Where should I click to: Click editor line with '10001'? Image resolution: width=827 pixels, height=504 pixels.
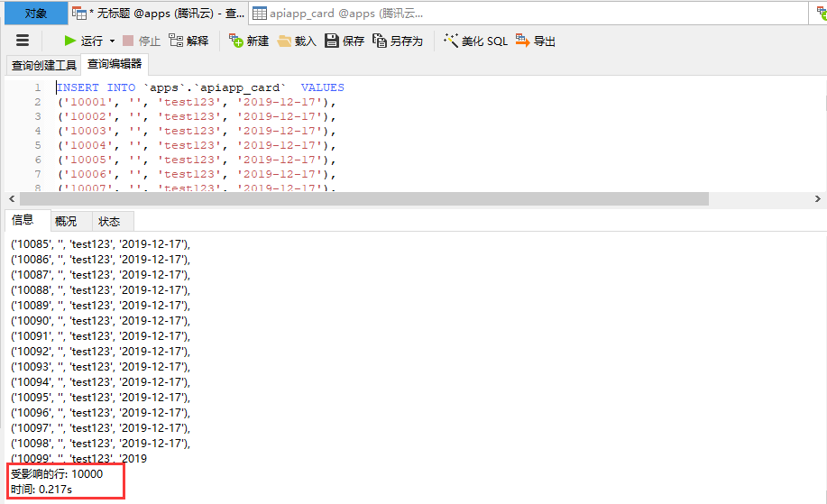pos(197,102)
